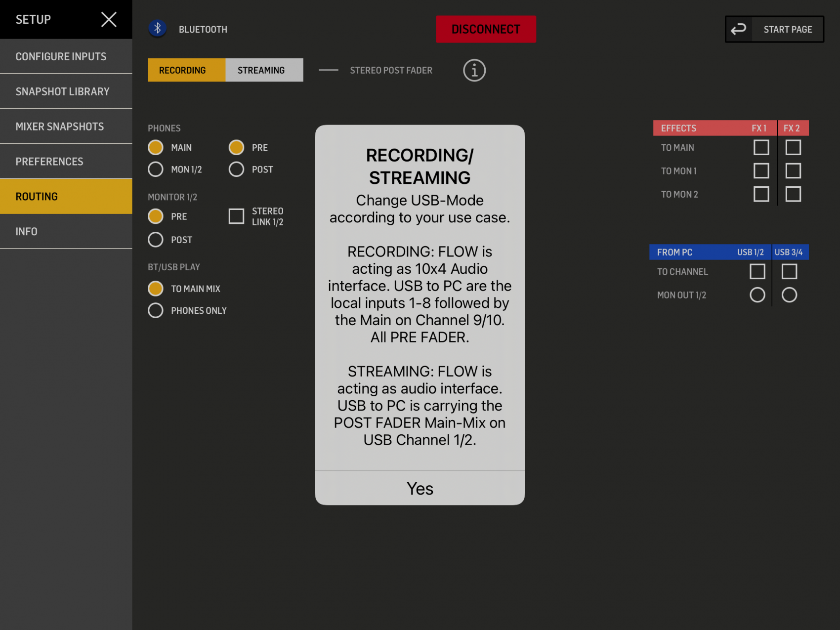Screen dimensions: 840x630
Task: Choose Phones Only for BT/USB play
Action: click(x=156, y=310)
